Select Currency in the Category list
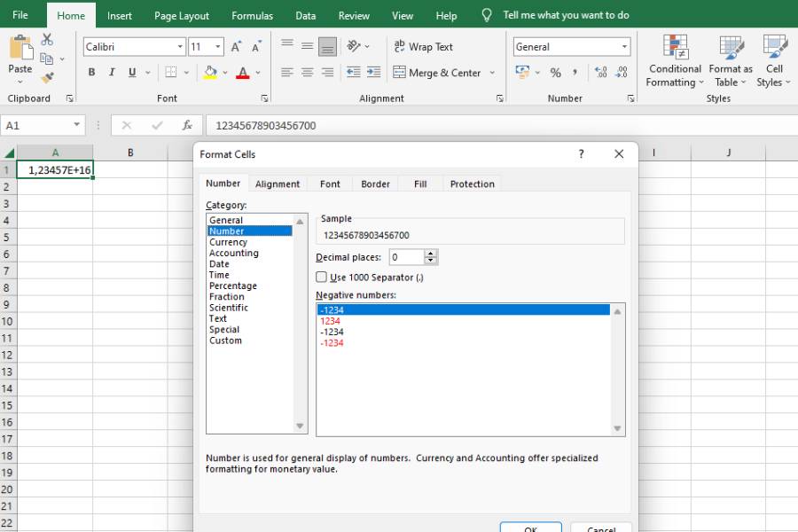The width and height of the screenshot is (798, 532). [x=228, y=242]
